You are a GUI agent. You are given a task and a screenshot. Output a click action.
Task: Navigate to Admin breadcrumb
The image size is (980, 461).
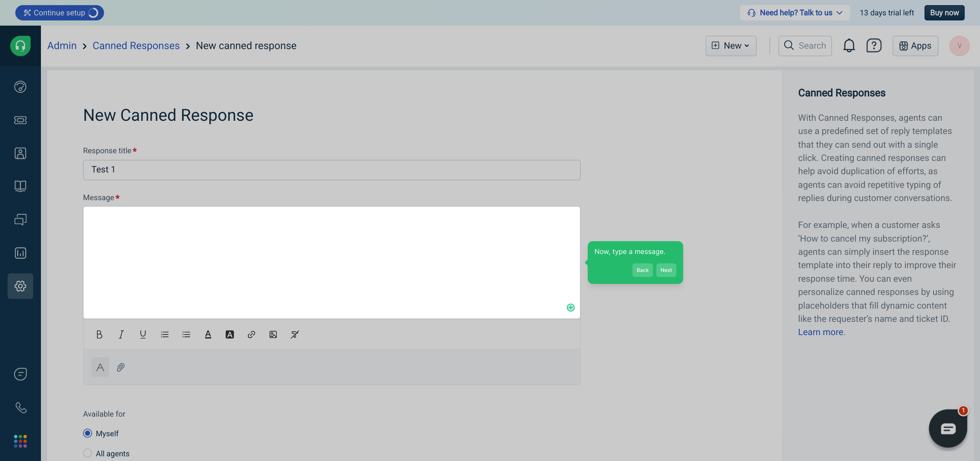coord(62,46)
